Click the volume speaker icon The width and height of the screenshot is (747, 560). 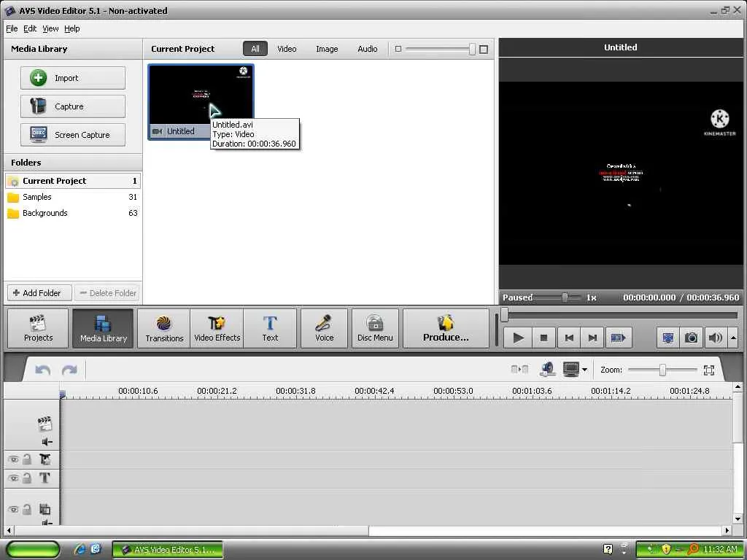[x=715, y=338]
